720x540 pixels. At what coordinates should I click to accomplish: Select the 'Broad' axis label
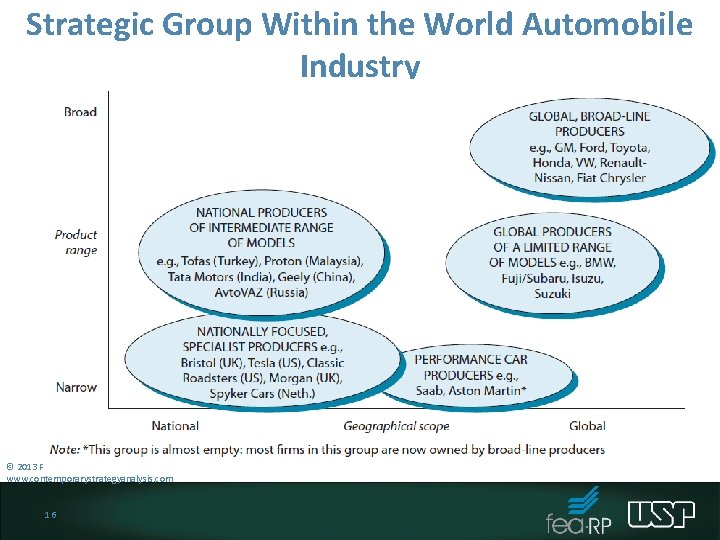[80, 112]
